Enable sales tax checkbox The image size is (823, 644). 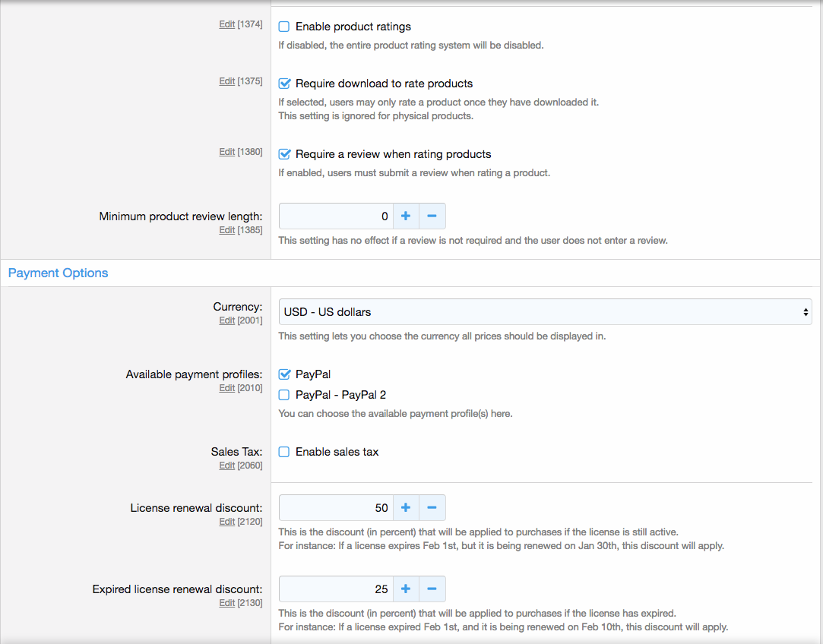(284, 452)
